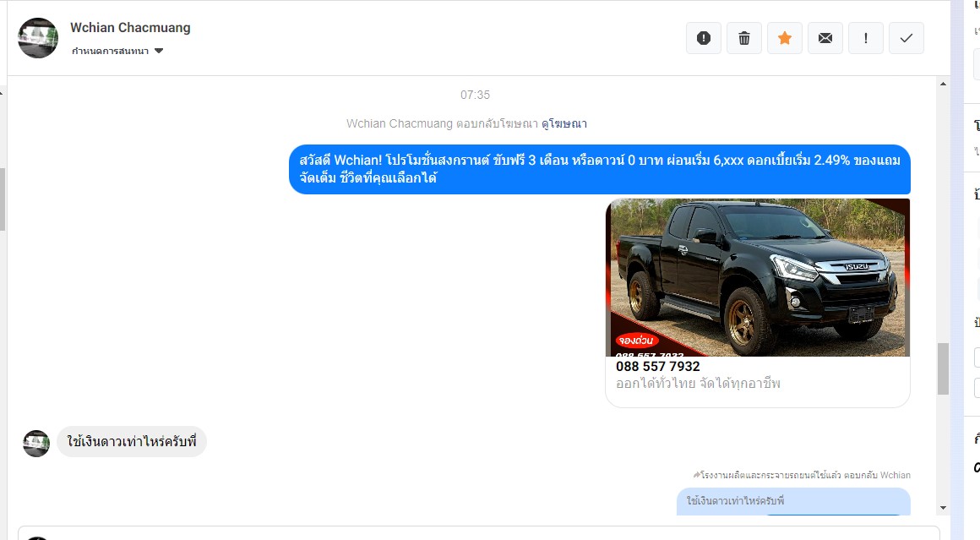Click the scroll up arrow of chat scrollbar
The height and width of the screenshot is (540, 980).
943,84
